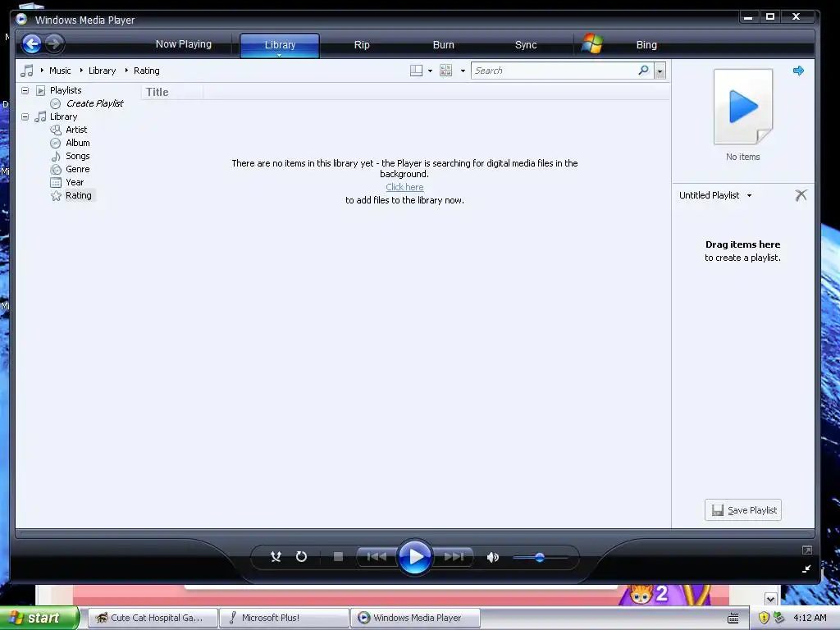Click Library in the breadcrumb

pos(102,71)
